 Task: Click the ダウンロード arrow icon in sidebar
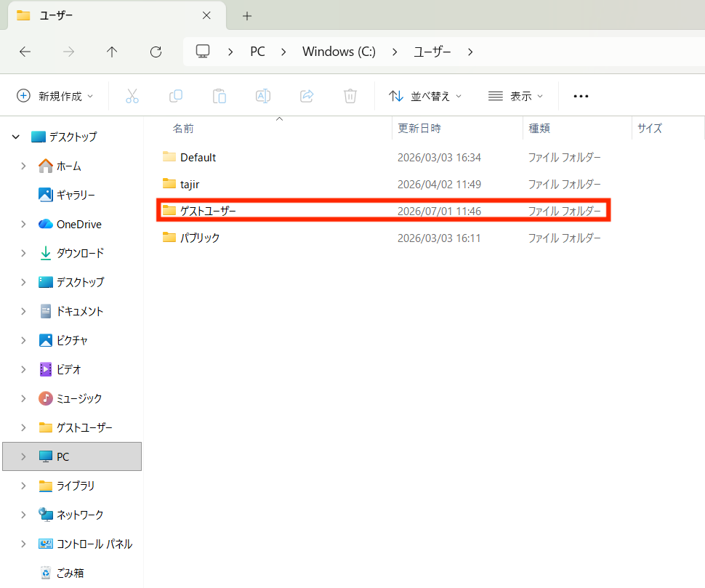point(45,253)
